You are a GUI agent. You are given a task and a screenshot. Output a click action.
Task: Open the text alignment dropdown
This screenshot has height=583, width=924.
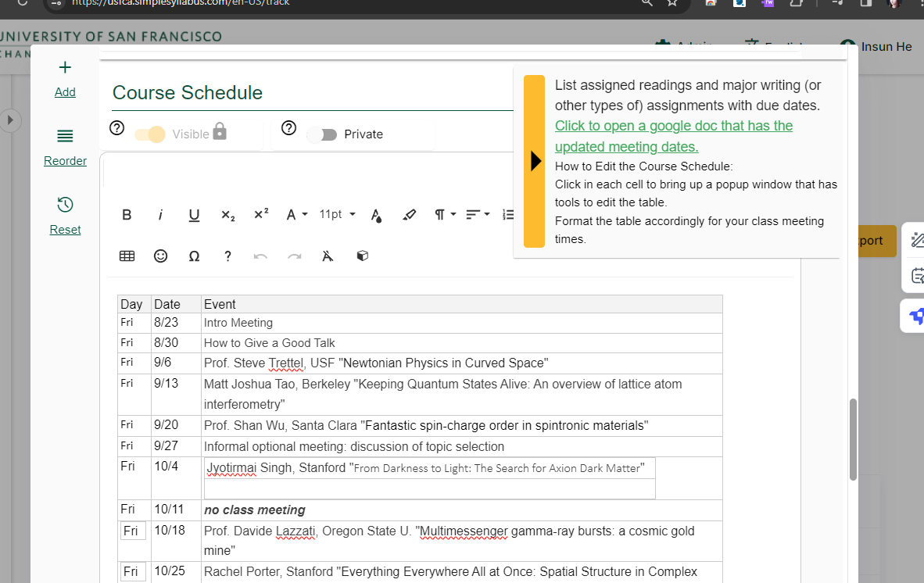[x=478, y=215]
